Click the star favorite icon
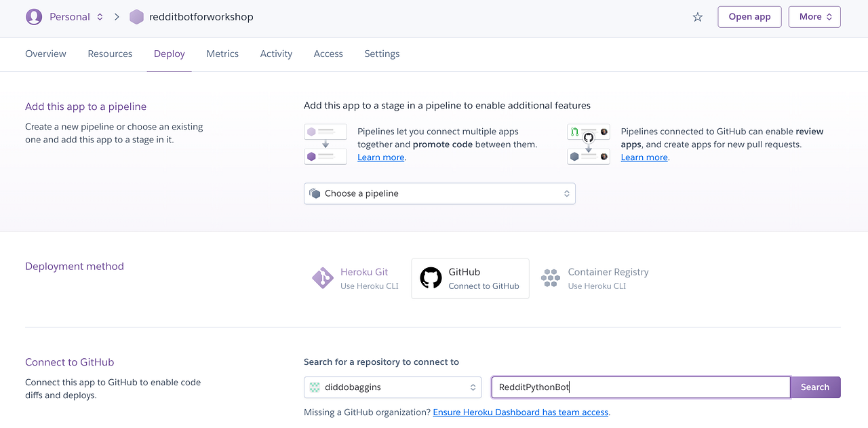Viewport: 868px width, 428px height. [698, 17]
